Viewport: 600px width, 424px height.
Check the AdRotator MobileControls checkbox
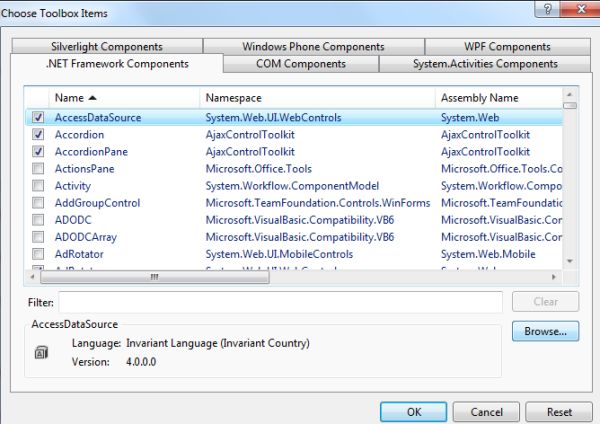point(38,254)
